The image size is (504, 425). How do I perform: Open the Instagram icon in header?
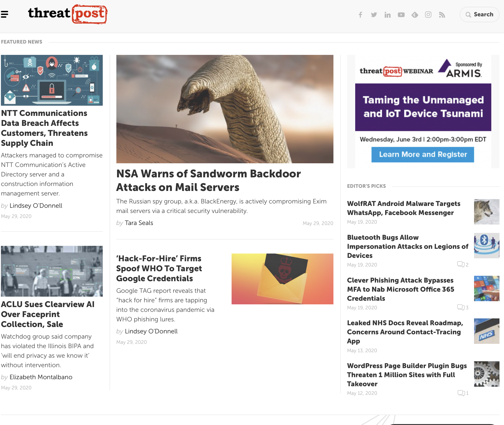pyautogui.click(x=428, y=15)
